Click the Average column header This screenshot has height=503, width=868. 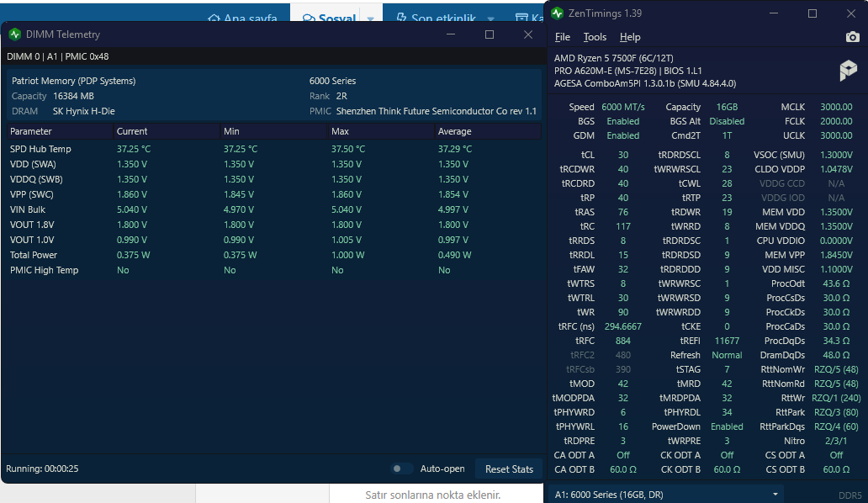click(x=487, y=131)
